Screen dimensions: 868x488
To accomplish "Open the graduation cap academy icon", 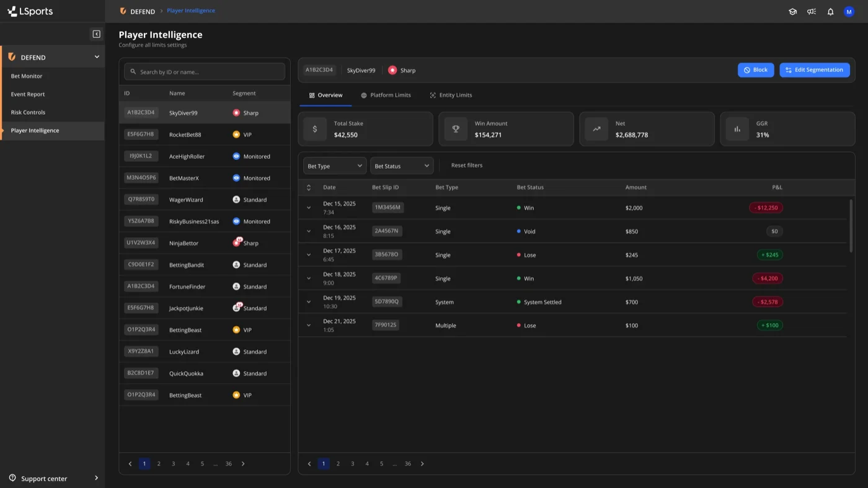I will coord(792,11).
